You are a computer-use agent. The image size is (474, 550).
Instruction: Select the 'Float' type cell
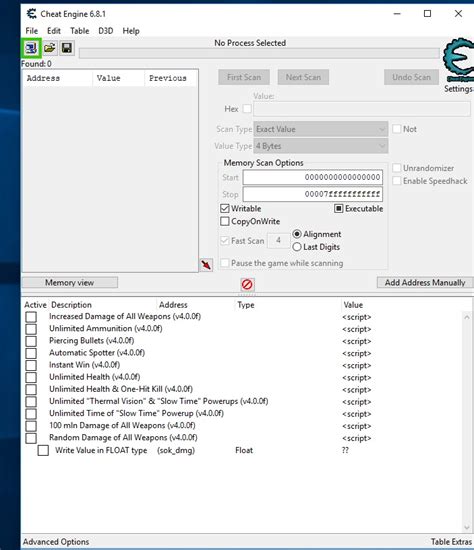[244, 450]
